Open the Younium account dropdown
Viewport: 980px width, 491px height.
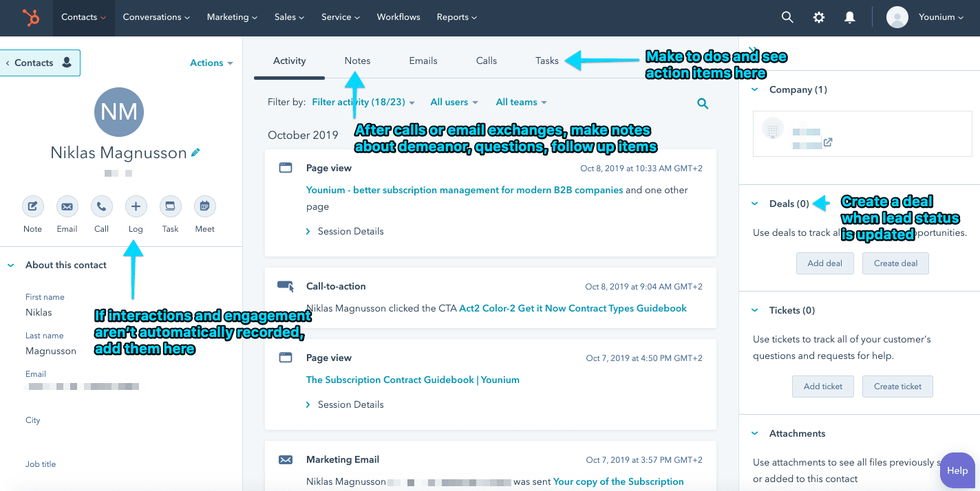pyautogui.click(x=941, y=17)
